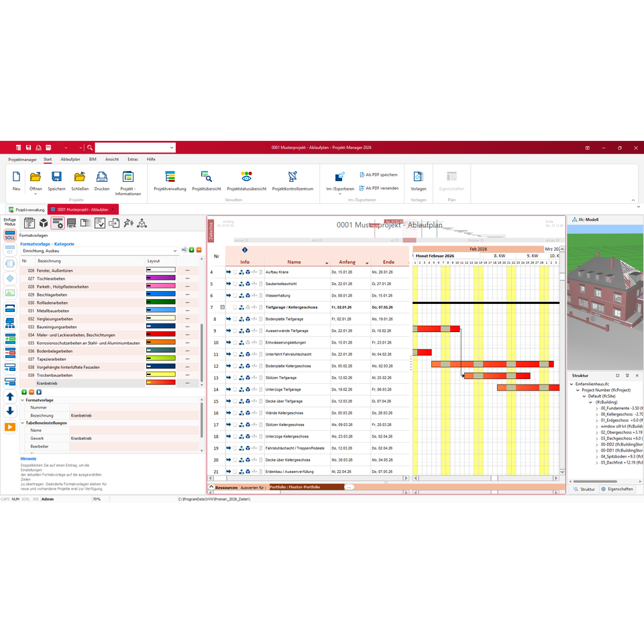Open the ellipsis menu for Beschlagarbeiten

(x=188, y=294)
